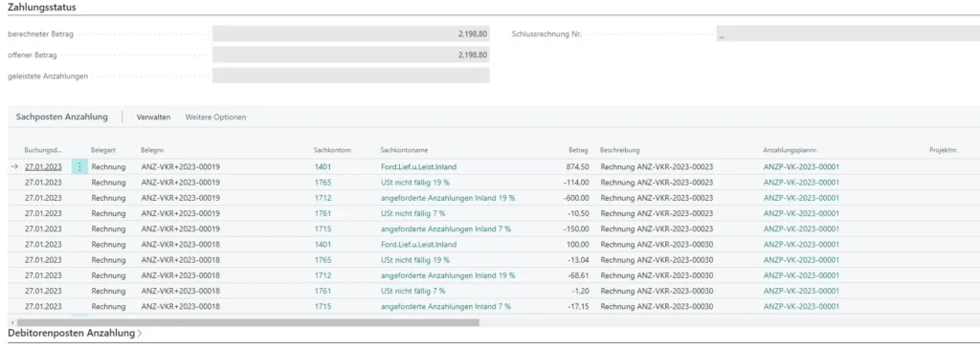This screenshot has width=980, height=349.
Task: Click the Sachkontoname column header
Action: pos(404,150)
